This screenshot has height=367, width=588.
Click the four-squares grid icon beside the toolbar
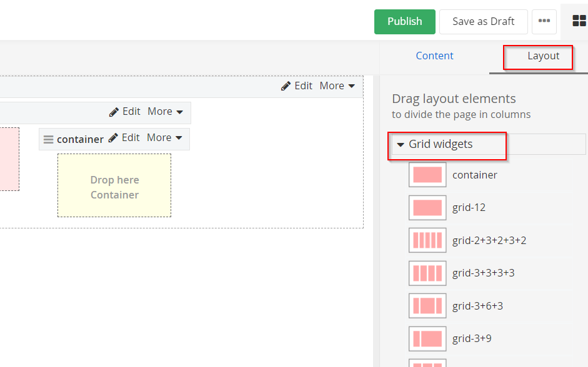[x=579, y=21]
